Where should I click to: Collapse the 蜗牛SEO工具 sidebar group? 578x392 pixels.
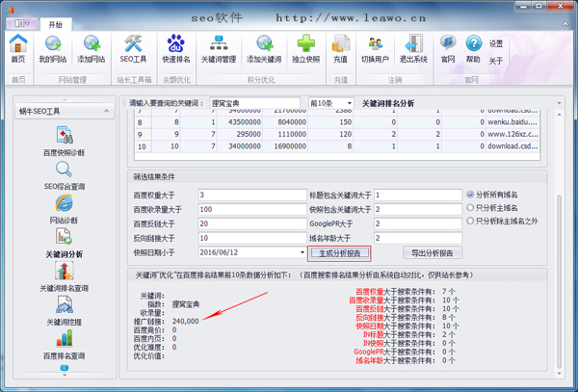point(107,111)
